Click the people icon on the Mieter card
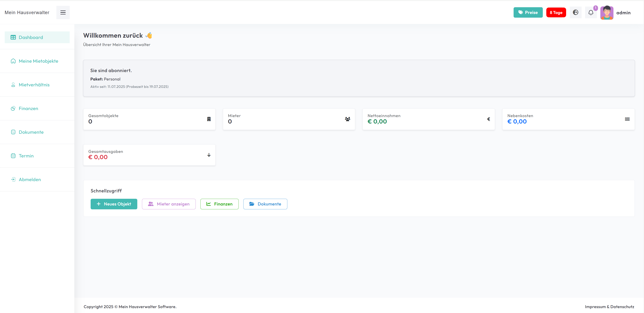Viewport: 644px width, 313px height. pyautogui.click(x=347, y=119)
